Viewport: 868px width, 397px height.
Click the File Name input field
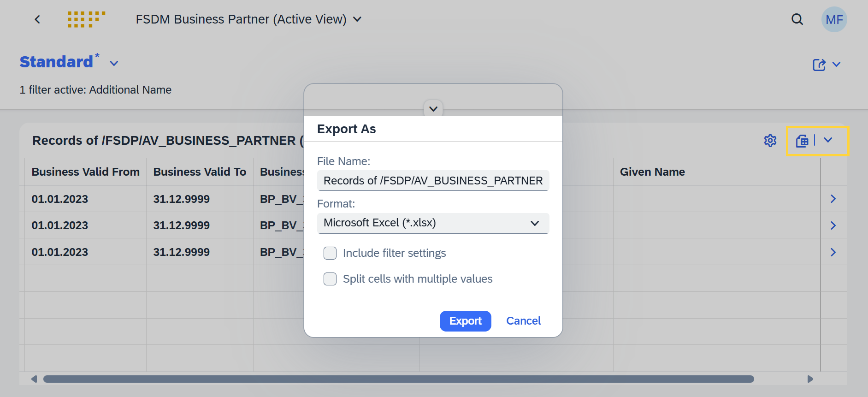coord(433,181)
